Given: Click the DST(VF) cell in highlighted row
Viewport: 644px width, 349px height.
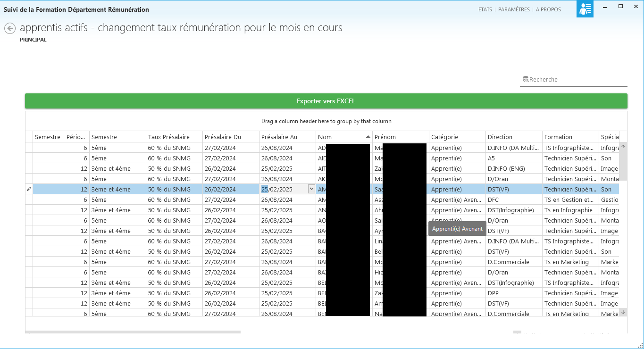Looking at the screenshot, I should pyautogui.click(x=514, y=189).
